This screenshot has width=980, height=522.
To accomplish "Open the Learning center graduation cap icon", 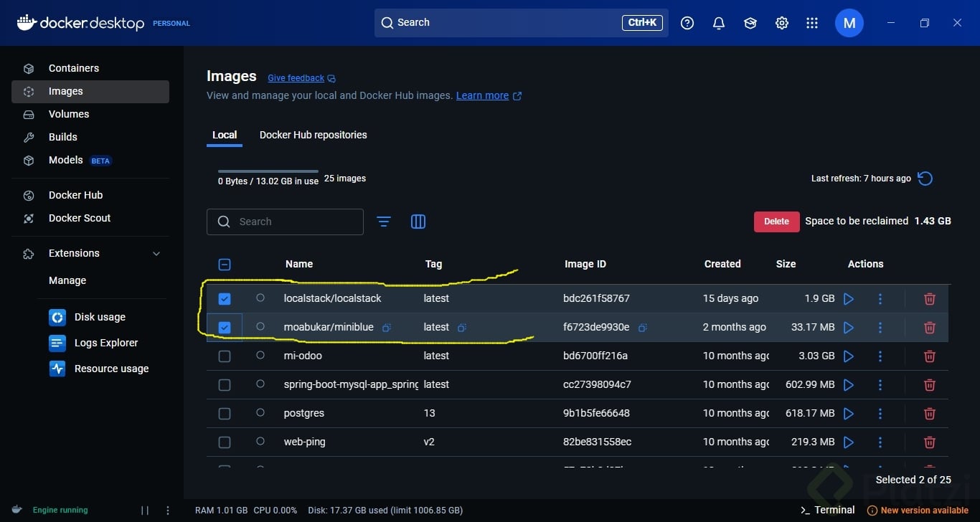I will [x=750, y=23].
